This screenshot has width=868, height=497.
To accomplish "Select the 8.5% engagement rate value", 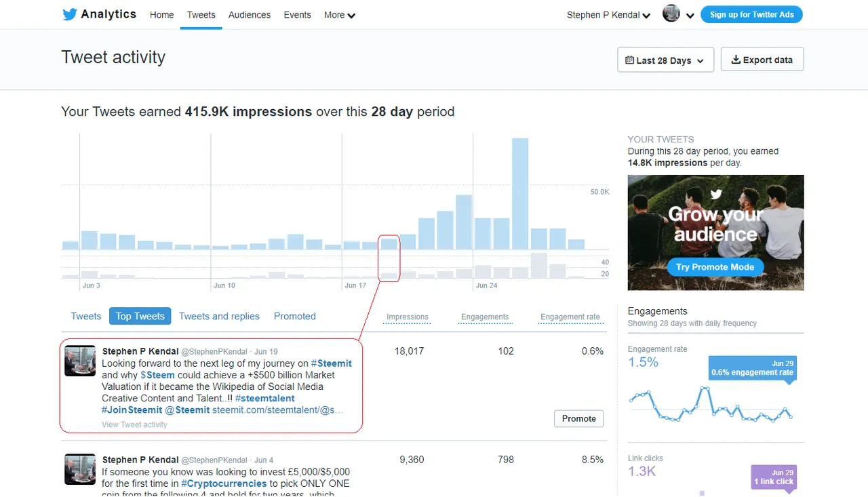I will [593, 460].
